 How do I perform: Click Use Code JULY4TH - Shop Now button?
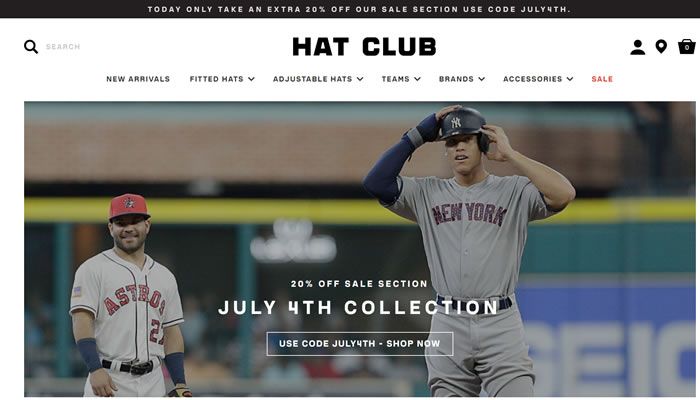[x=360, y=344]
